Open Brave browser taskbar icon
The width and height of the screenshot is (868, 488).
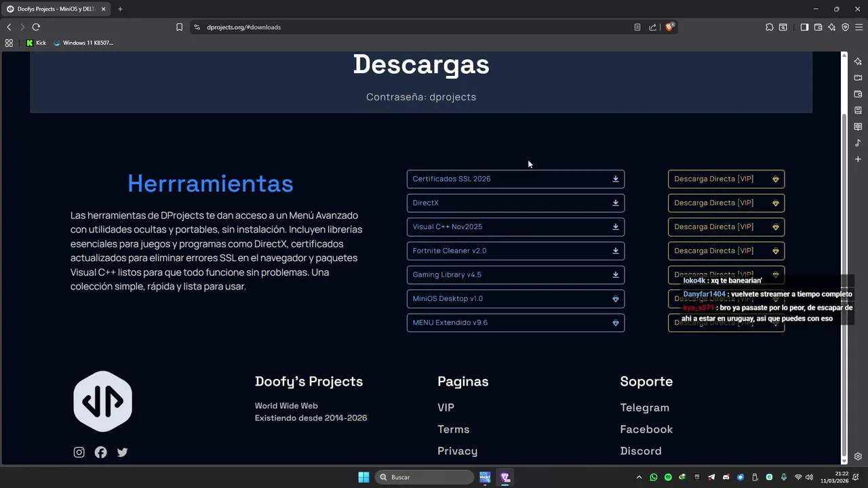505,477
